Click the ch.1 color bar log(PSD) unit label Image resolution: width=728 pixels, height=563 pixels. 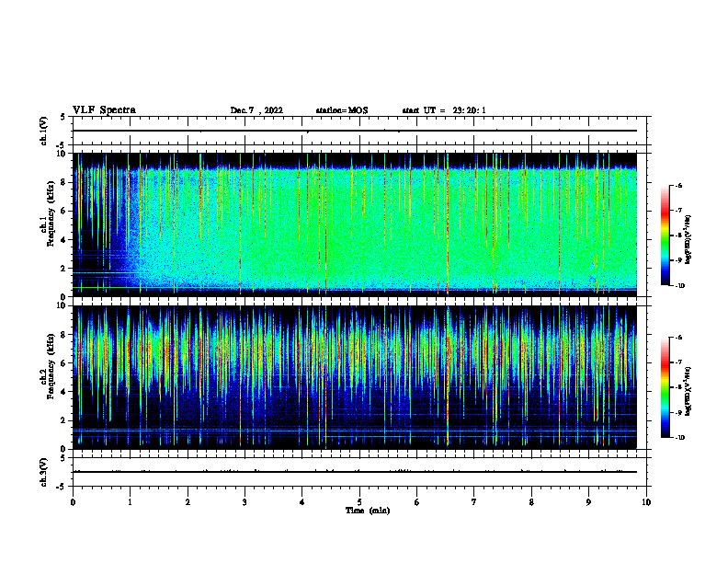click(x=688, y=240)
